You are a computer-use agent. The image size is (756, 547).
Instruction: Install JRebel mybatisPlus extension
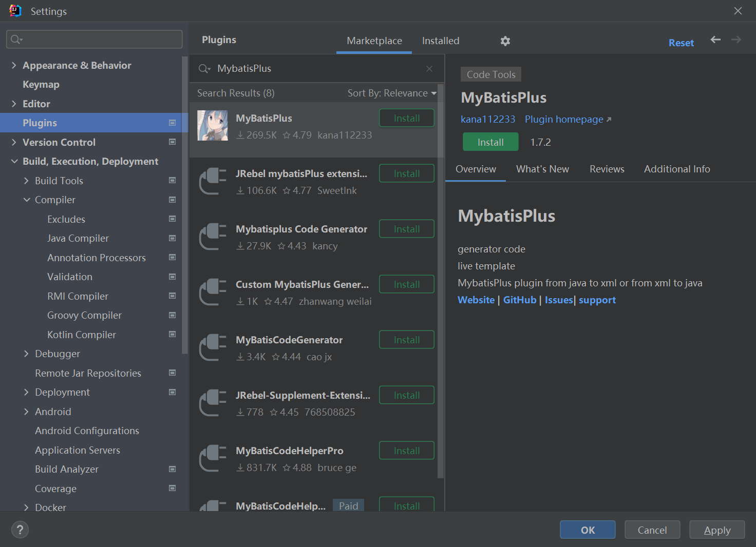pyautogui.click(x=407, y=173)
